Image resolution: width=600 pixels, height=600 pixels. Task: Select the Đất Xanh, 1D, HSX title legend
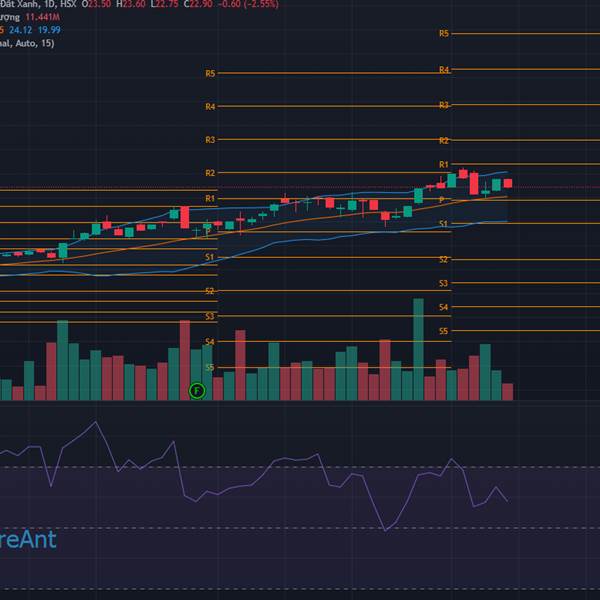point(38,4)
